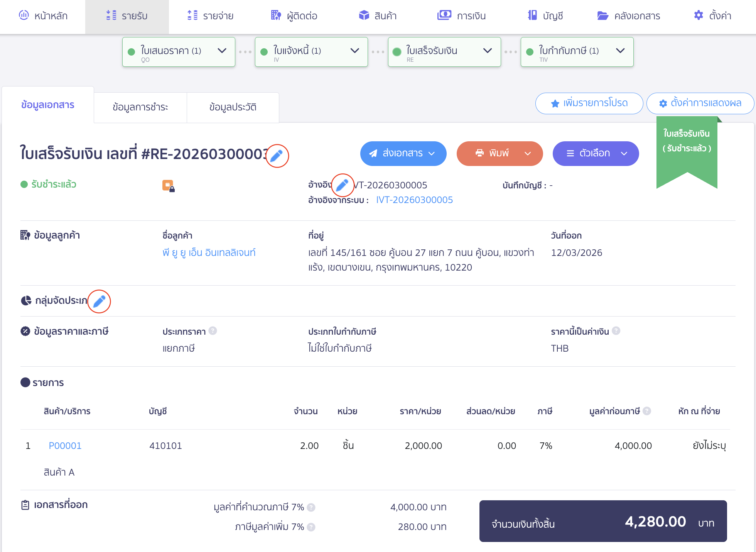Screen dimensions: 756x552
Task: Click the orange locked note icon
Action: 168,186
